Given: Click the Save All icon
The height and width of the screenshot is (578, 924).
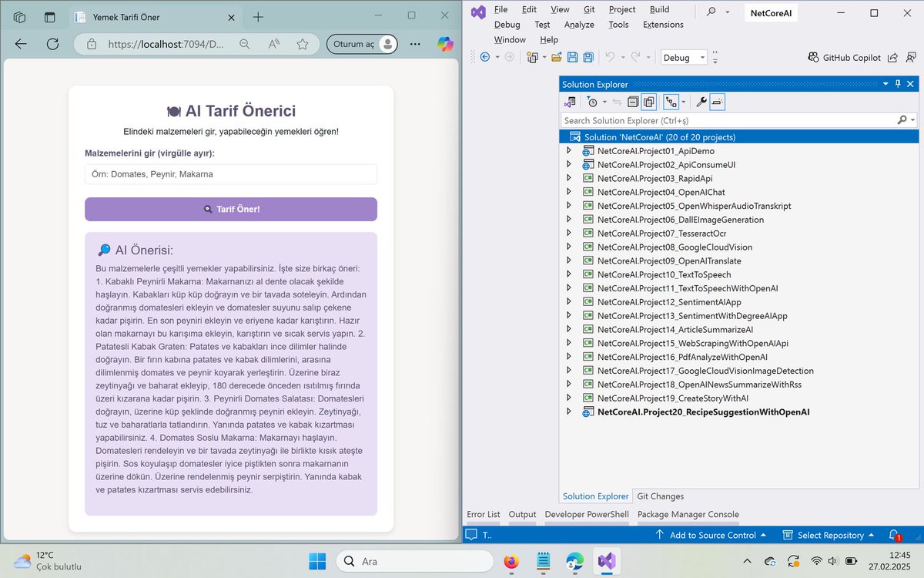Looking at the screenshot, I should pyautogui.click(x=588, y=57).
